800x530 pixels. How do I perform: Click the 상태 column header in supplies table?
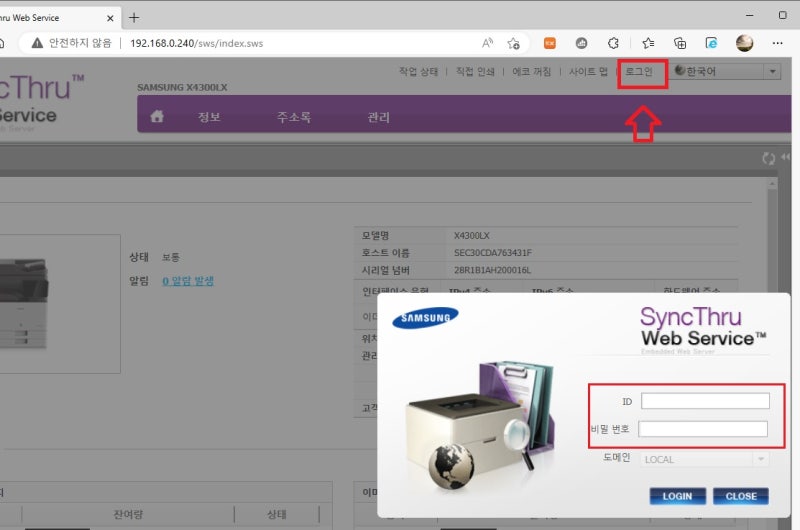pyautogui.click(x=277, y=514)
